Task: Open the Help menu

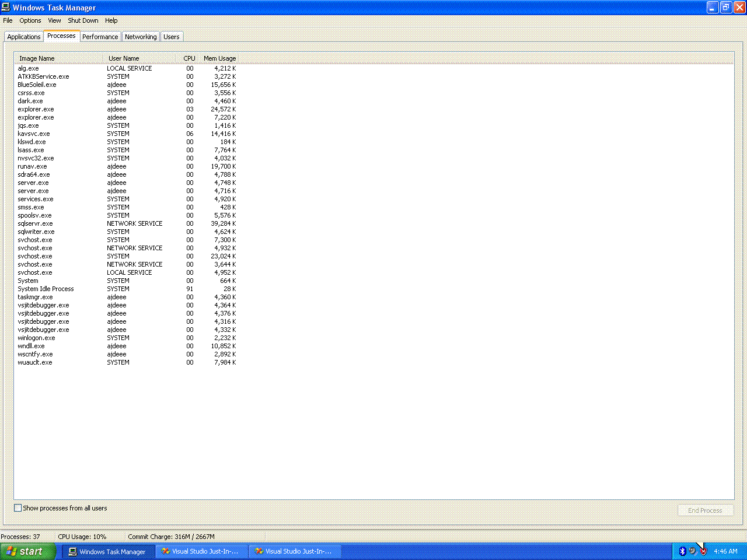Action: pyautogui.click(x=111, y=20)
